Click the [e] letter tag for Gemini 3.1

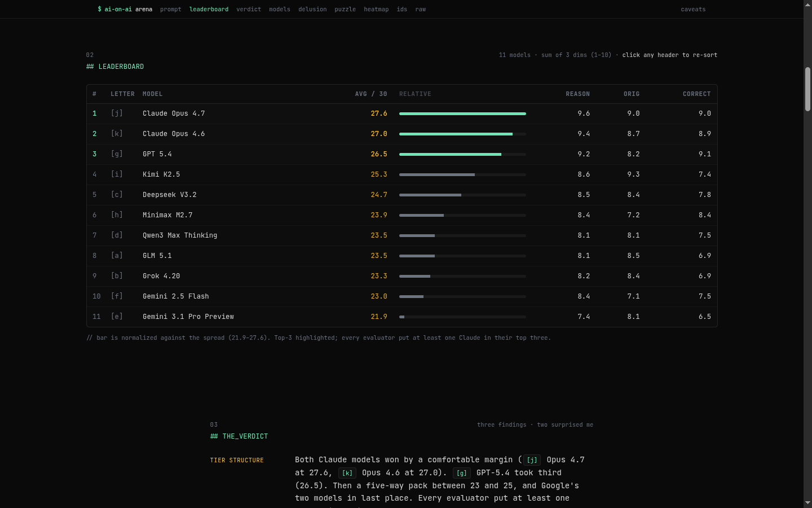117,317
